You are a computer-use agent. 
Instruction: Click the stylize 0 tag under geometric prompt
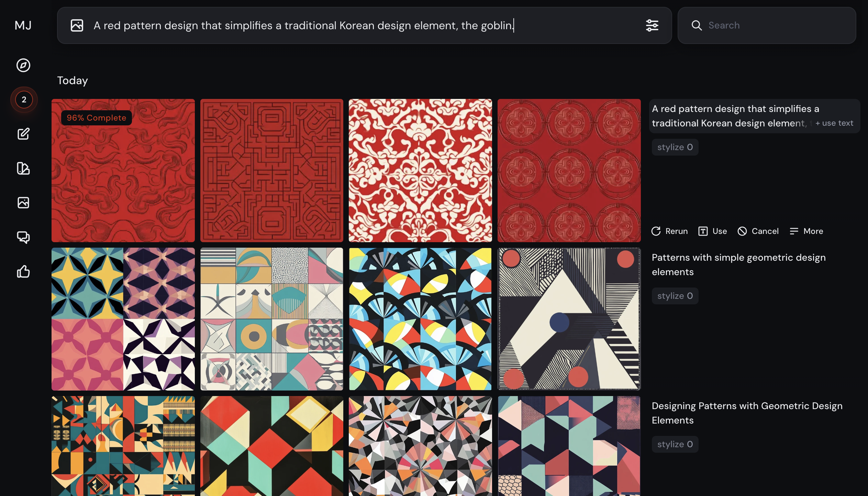tap(675, 296)
